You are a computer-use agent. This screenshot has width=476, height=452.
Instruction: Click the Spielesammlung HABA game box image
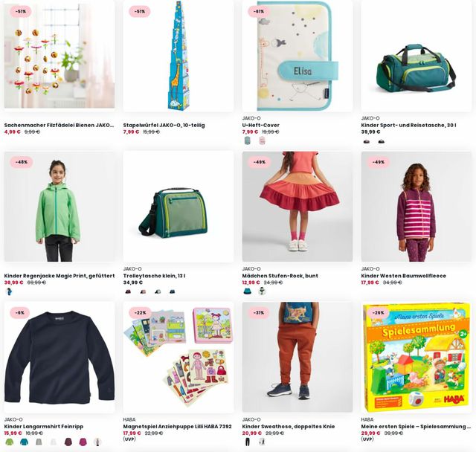(x=416, y=358)
